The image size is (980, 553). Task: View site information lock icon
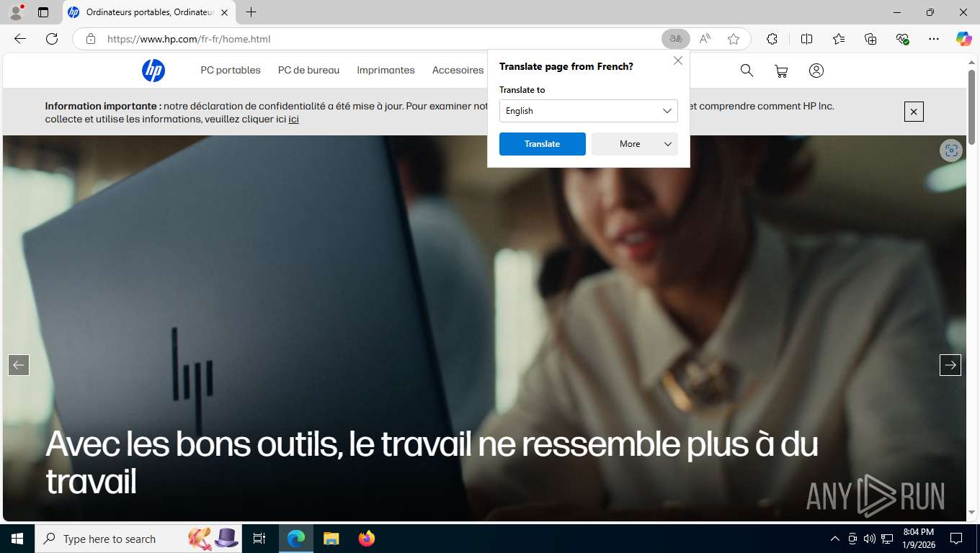(91, 39)
